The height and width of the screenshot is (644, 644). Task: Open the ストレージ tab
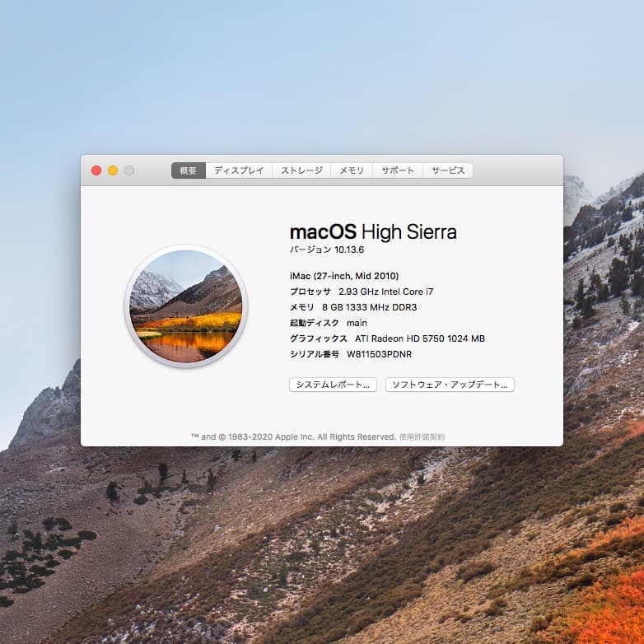301,170
